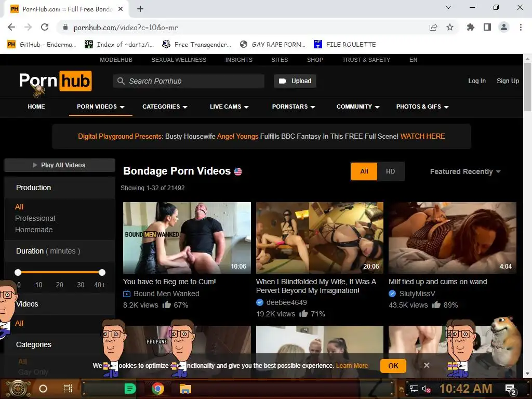532x399 pixels.
Task: Bookmark this page with the star icon
Action: click(x=450, y=27)
